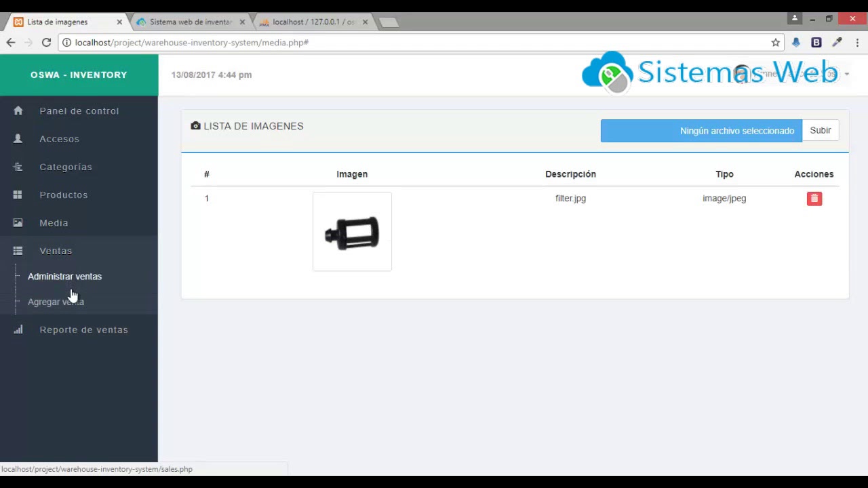Image resolution: width=868 pixels, height=488 pixels.
Task: Delete filter.jpg with the red trash icon
Action: (x=814, y=199)
